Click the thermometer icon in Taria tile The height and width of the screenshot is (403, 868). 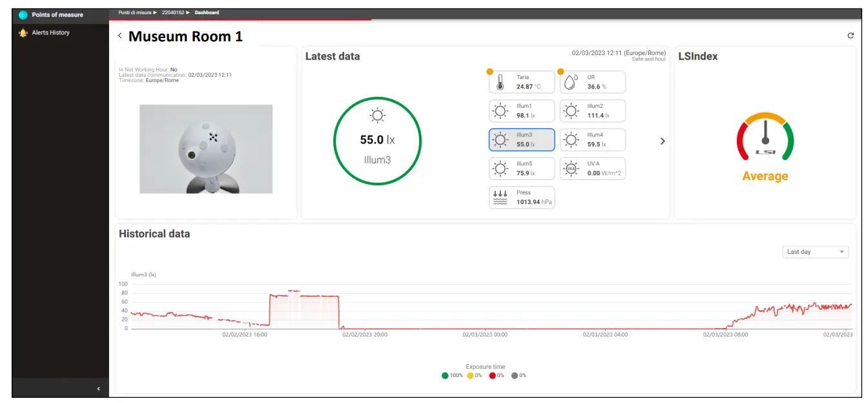coord(500,82)
